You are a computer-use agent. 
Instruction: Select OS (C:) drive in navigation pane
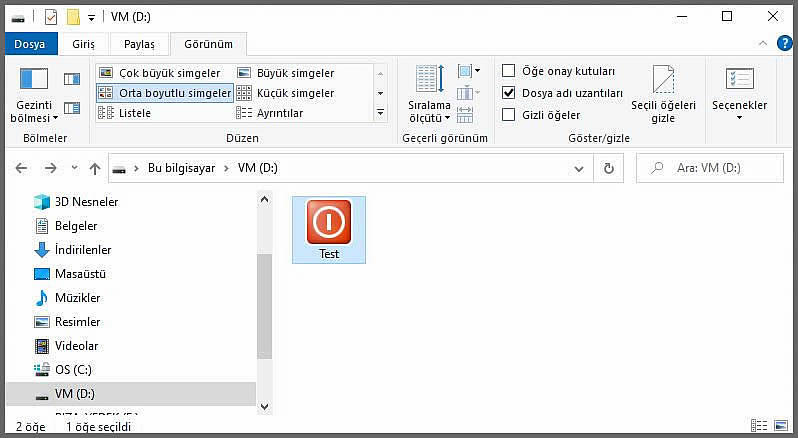63,370
